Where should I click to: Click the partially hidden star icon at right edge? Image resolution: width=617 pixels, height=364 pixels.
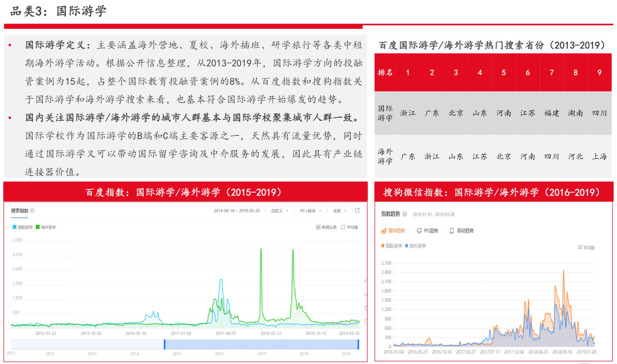click(366, 308)
